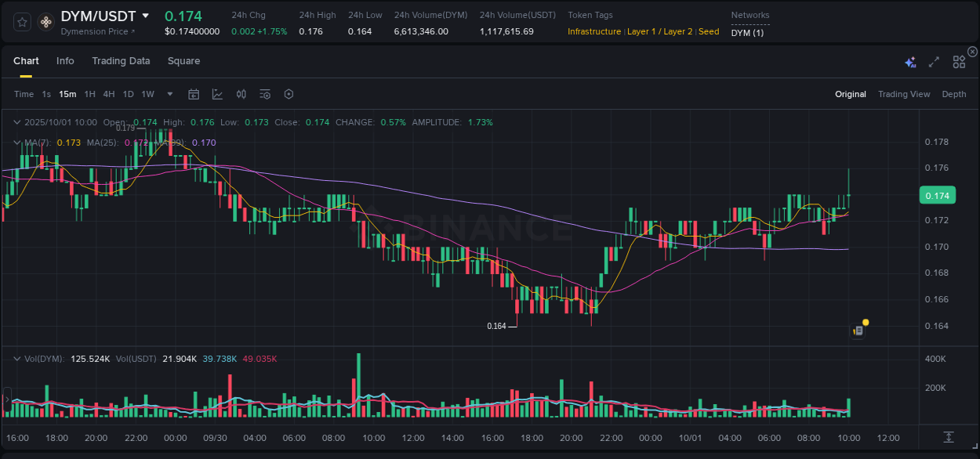Open the extra timeframes dropdown arrow
This screenshot has width=980, height=459.
point(169,94)
